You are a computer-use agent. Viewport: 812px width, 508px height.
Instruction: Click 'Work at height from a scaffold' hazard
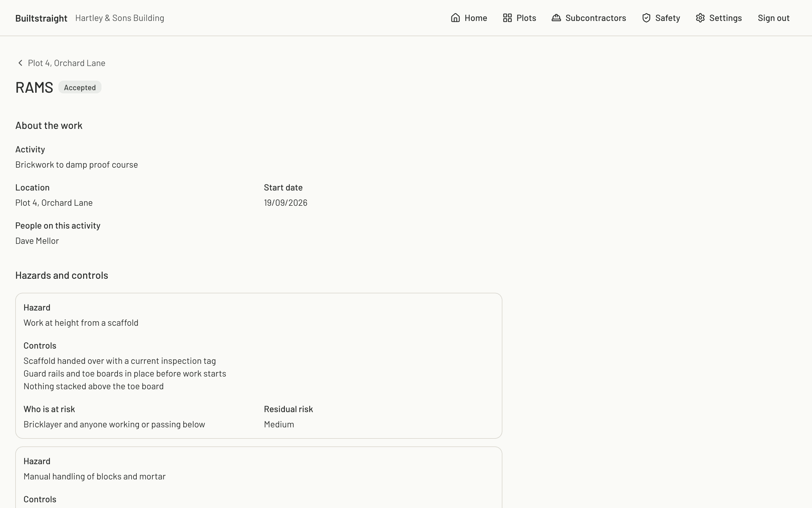81,323
